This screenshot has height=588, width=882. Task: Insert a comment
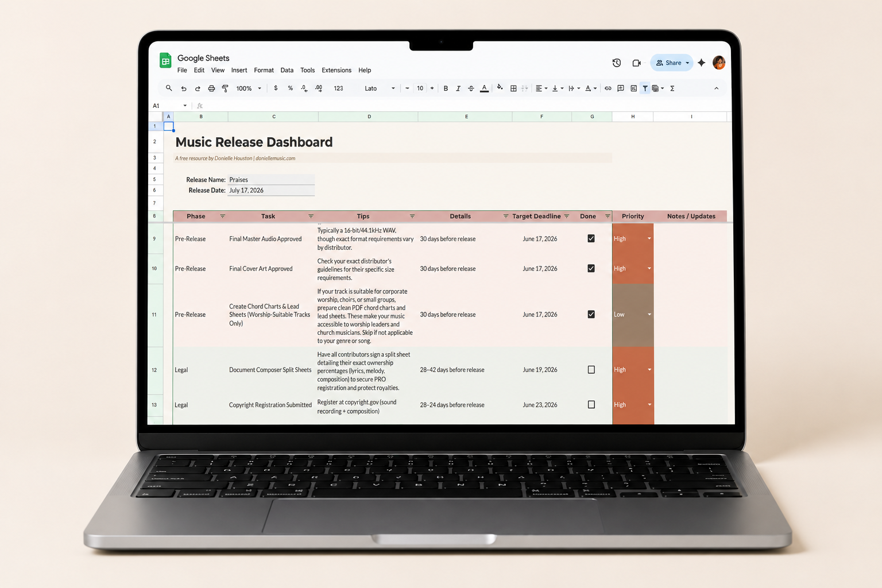[x=621, y=88]
